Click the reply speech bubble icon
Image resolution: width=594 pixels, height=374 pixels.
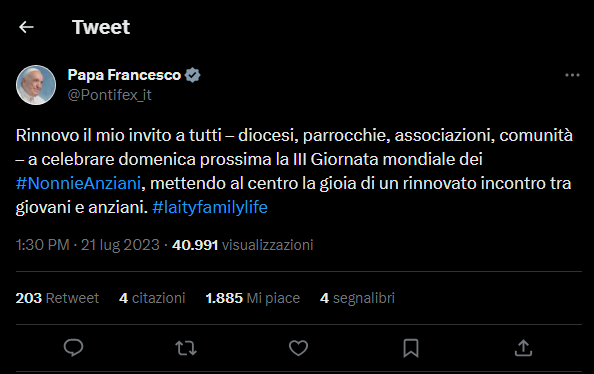pyautogui.click(x=73, y=348)
